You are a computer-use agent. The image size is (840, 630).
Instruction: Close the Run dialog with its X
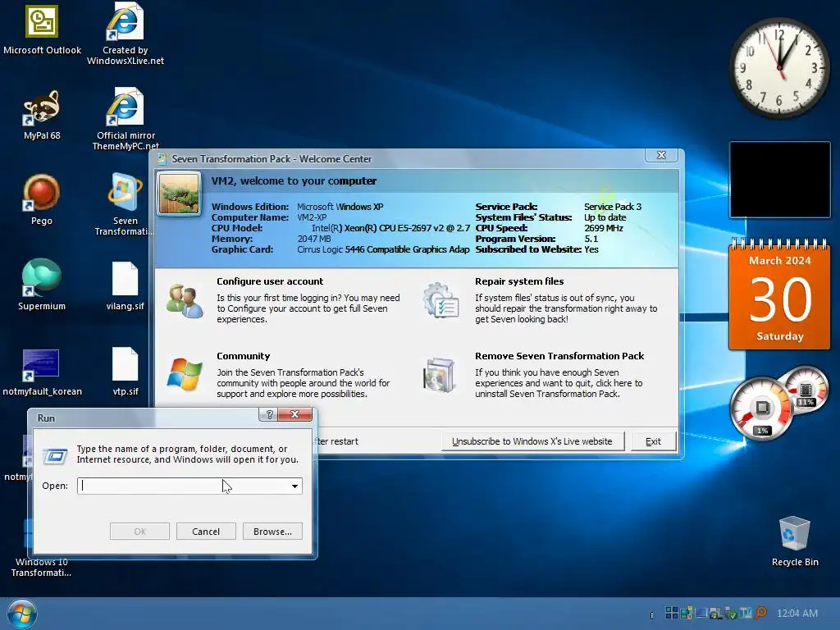[x=294, y=414]
